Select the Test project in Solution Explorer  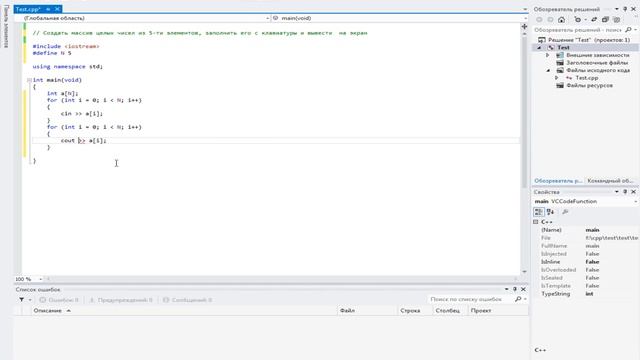pyautogui.click(x=563, y=48)
